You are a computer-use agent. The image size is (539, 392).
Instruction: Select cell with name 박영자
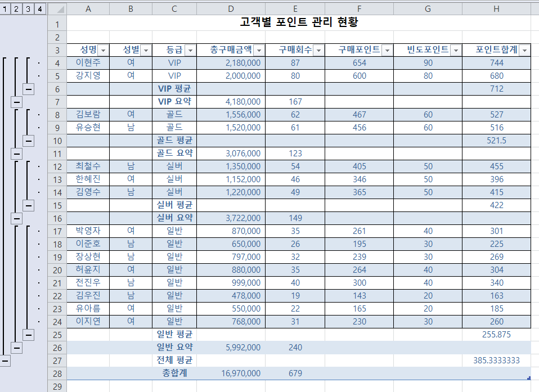tap(88, 231)
